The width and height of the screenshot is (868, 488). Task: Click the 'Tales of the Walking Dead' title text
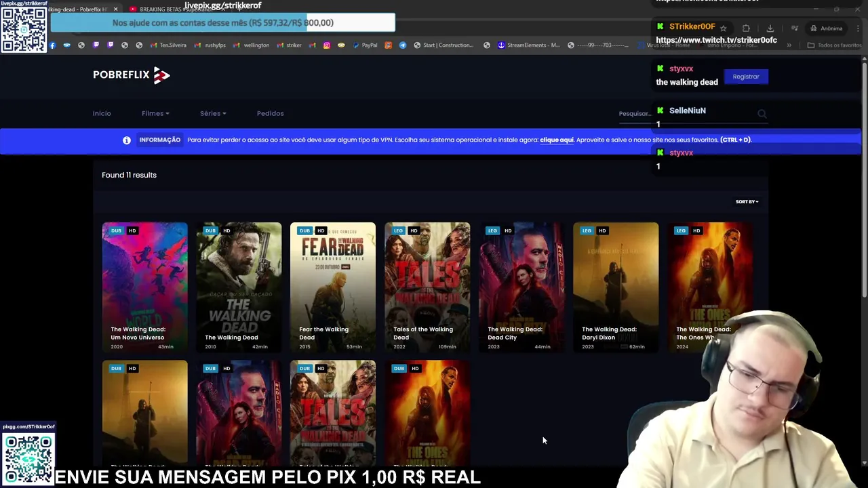tap(423, 333)
